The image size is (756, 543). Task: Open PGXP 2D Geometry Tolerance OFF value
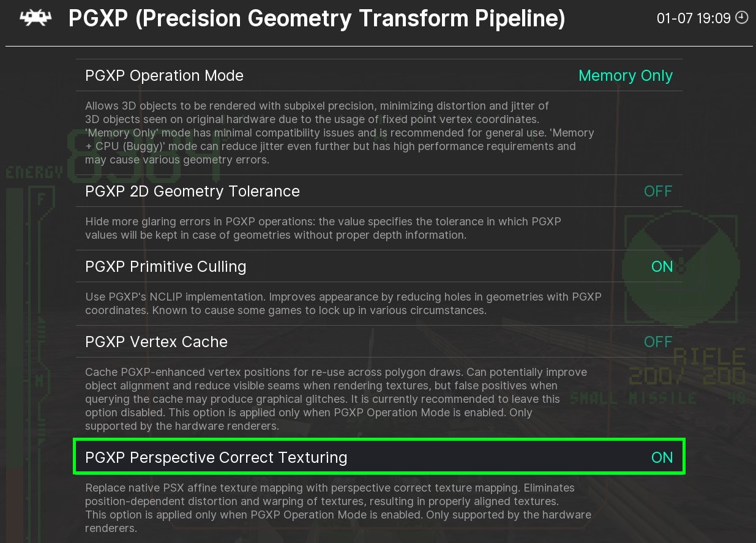[658, 191]
